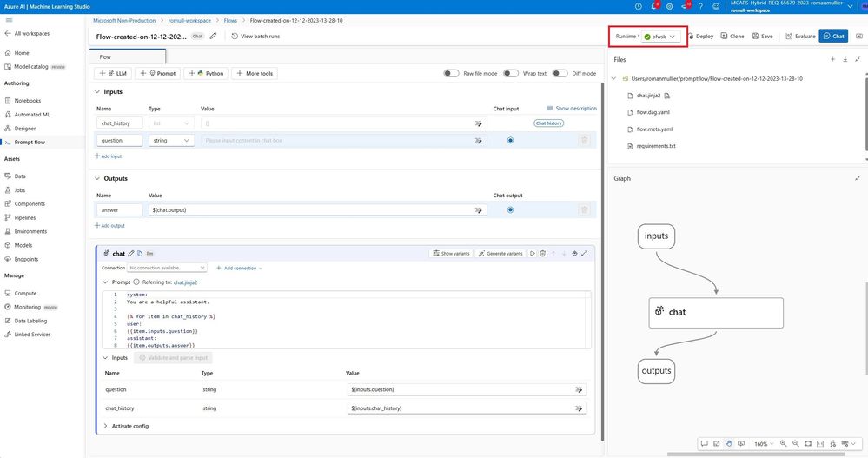Zoom out on the graph

point(796,443)
